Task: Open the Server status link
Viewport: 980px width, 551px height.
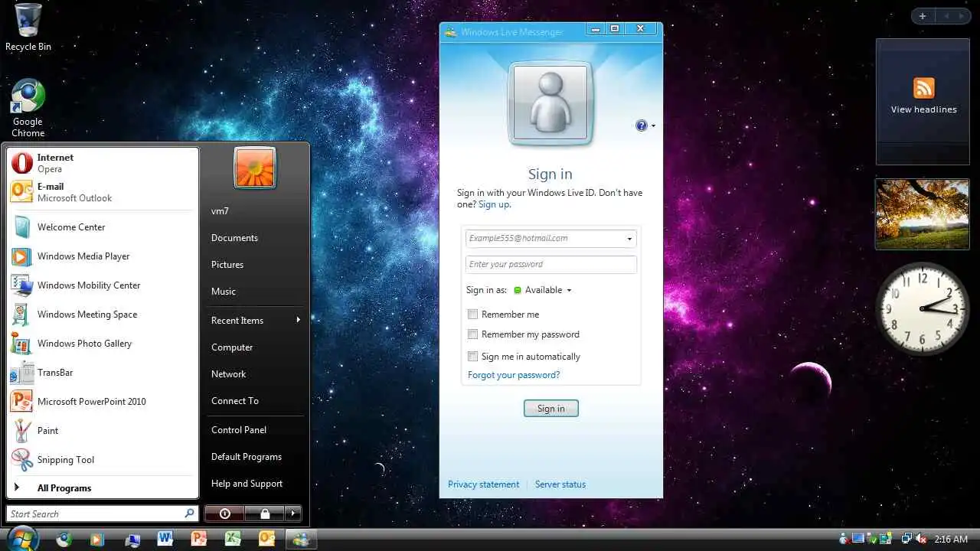Action: tap(560, 484)
